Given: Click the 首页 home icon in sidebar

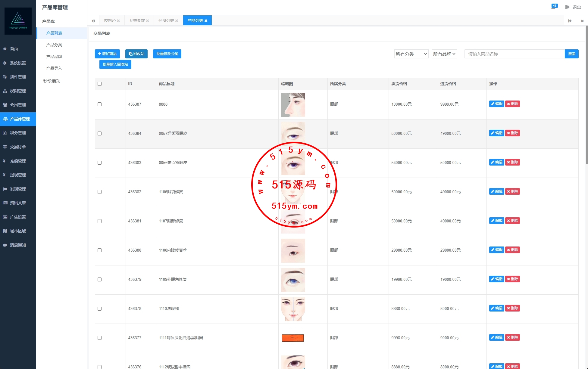Looking at the screenshot, I should coord(5,49).
